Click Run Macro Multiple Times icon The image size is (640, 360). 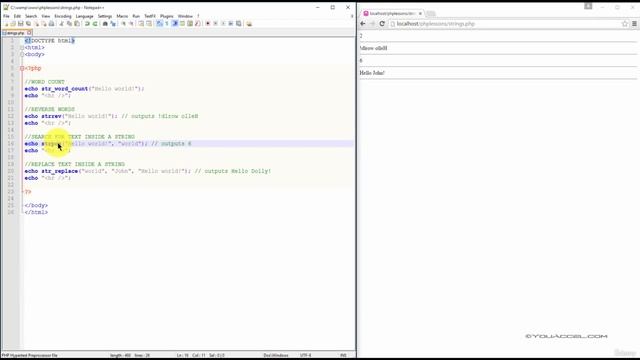point(231,24)
